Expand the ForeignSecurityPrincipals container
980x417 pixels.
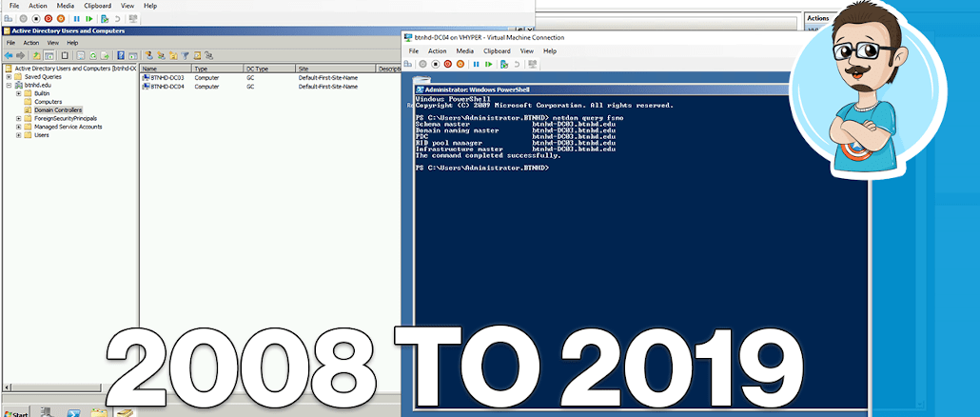point(19,118)
